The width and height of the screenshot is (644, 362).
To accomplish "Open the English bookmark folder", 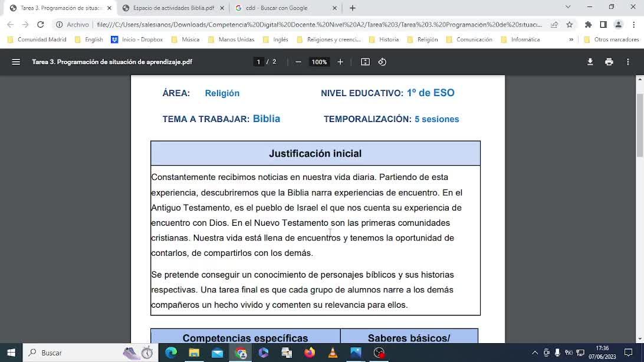I will (89, 40).
